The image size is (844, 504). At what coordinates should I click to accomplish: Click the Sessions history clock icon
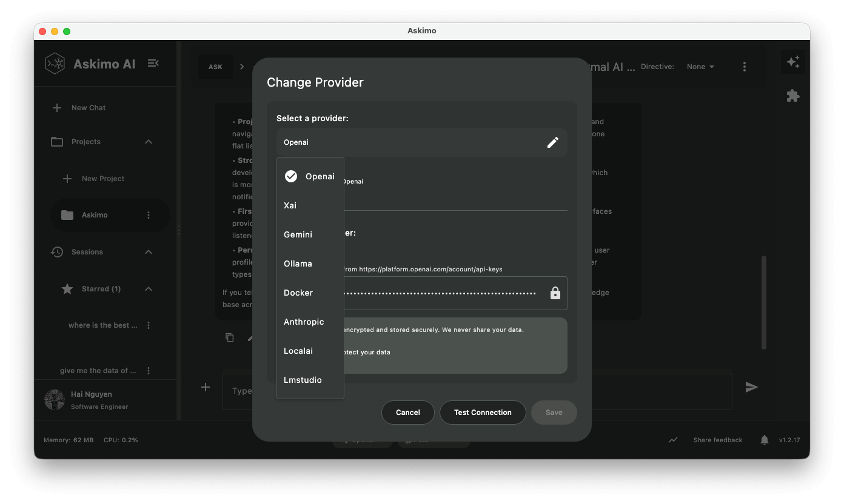(57, 252)
